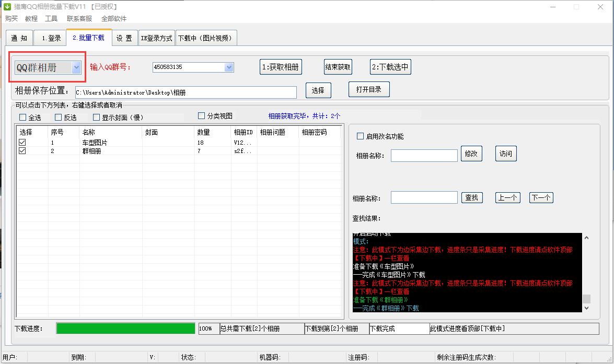Click the rename 相册名称 input field
Viewport: 614px width, 364px height.
[x=424, y=156]
